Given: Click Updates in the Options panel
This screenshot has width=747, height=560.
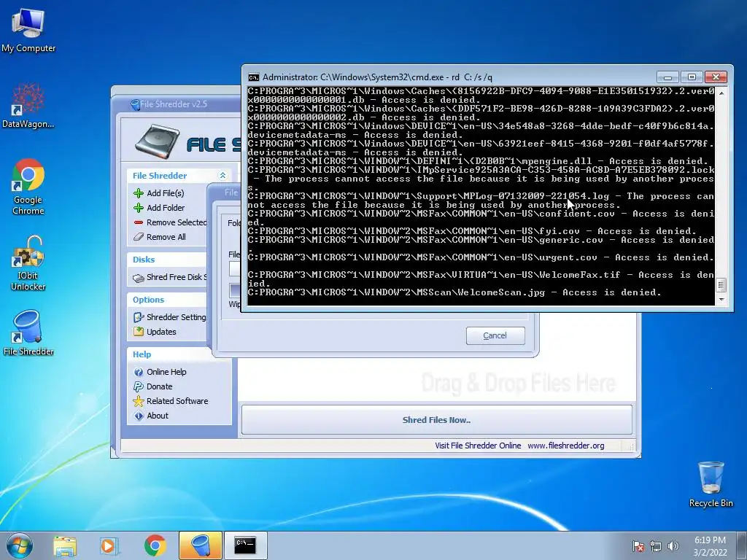Looking at the screenshot, I should [x=155, y=332].
